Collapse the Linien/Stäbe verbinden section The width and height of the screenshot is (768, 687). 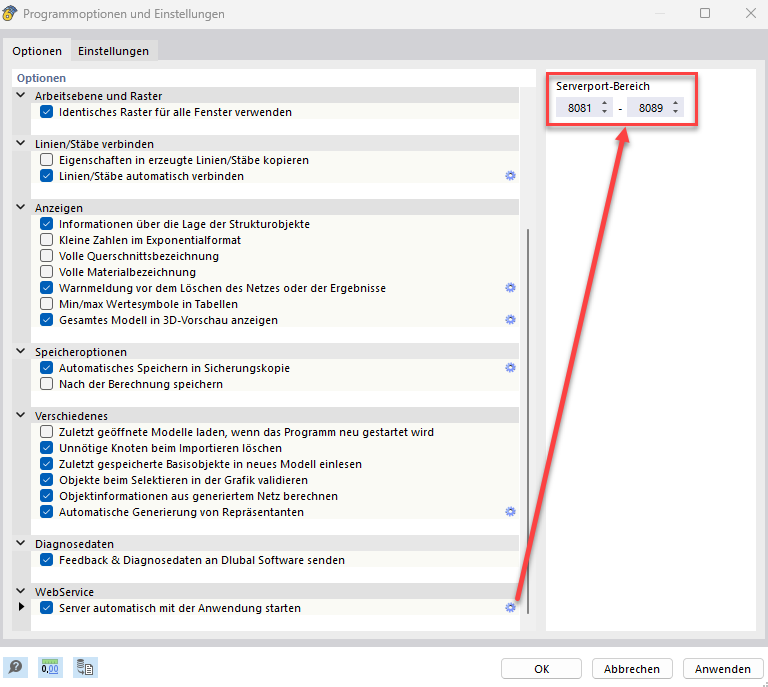click(x=21, y=143)
